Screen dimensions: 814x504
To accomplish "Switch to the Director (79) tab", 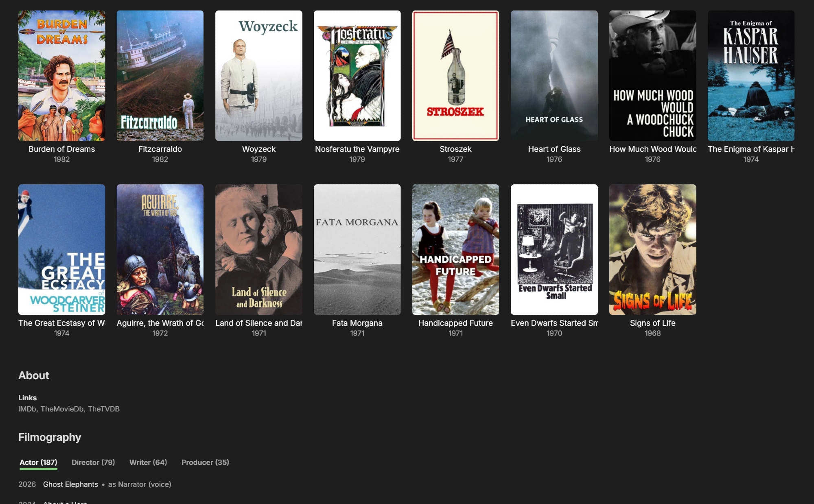I will point(93,462).
